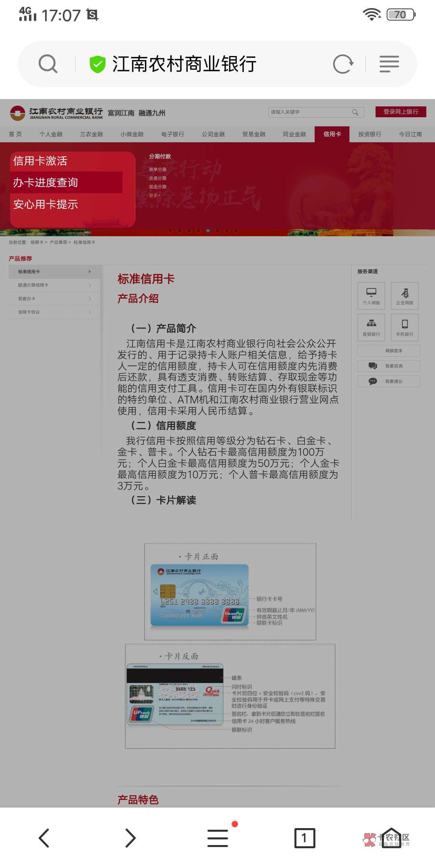Open 企业网银 service channel icon
The image size is (435, 868).
point(405,296)
